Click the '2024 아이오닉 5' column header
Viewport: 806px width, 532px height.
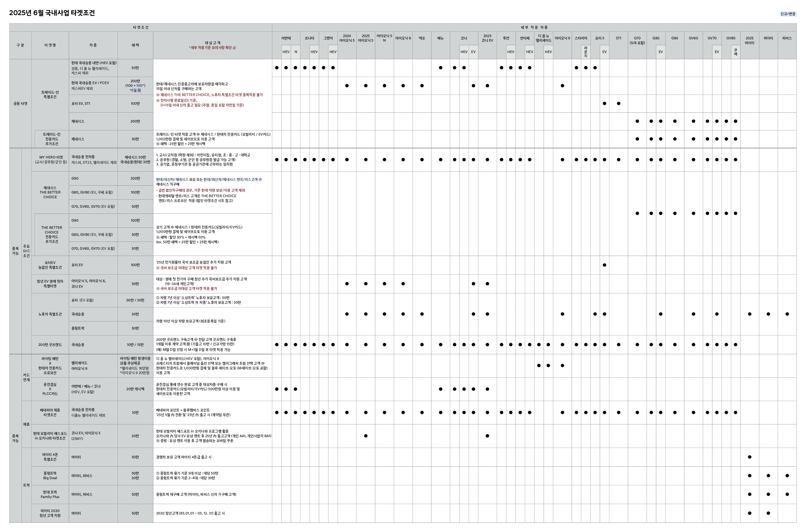(347, 38)
